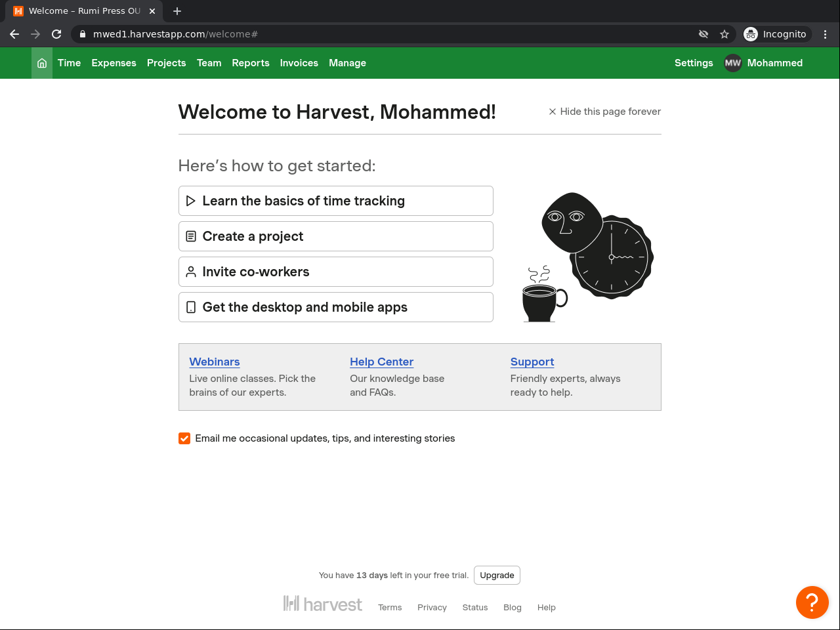Open the Webinars link
The image size is (840, 630).
click(x=215, y=362)
